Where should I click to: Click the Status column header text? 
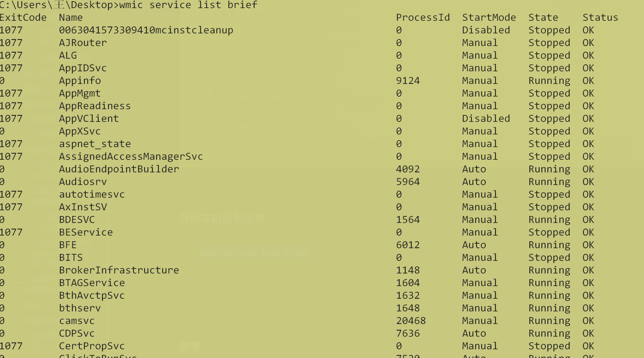click(600, 17)
